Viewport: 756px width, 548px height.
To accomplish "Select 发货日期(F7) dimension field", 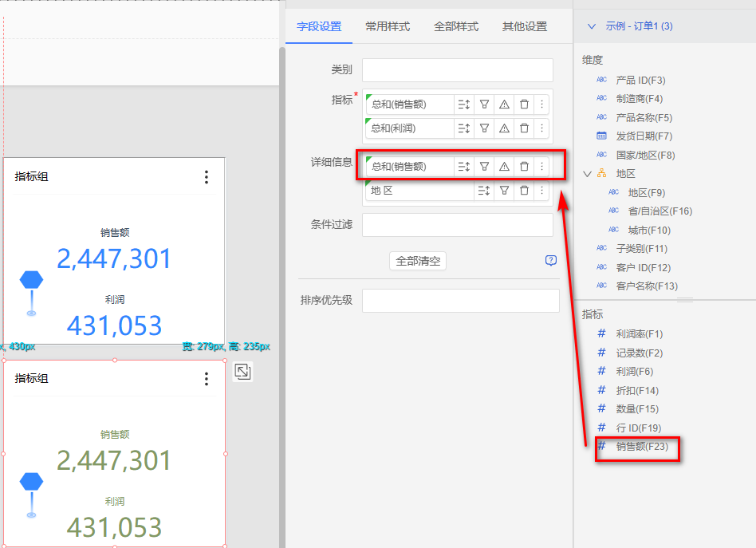I will (644, 136).
